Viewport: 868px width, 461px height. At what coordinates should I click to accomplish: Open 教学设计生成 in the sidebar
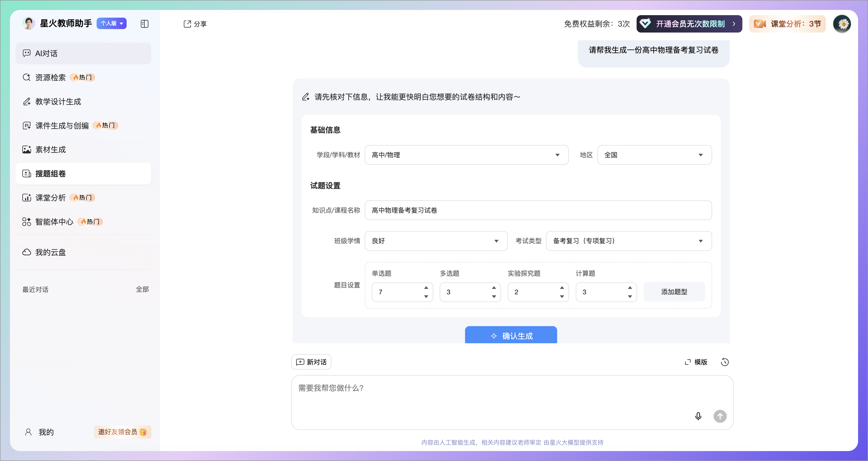coord(58,102)
